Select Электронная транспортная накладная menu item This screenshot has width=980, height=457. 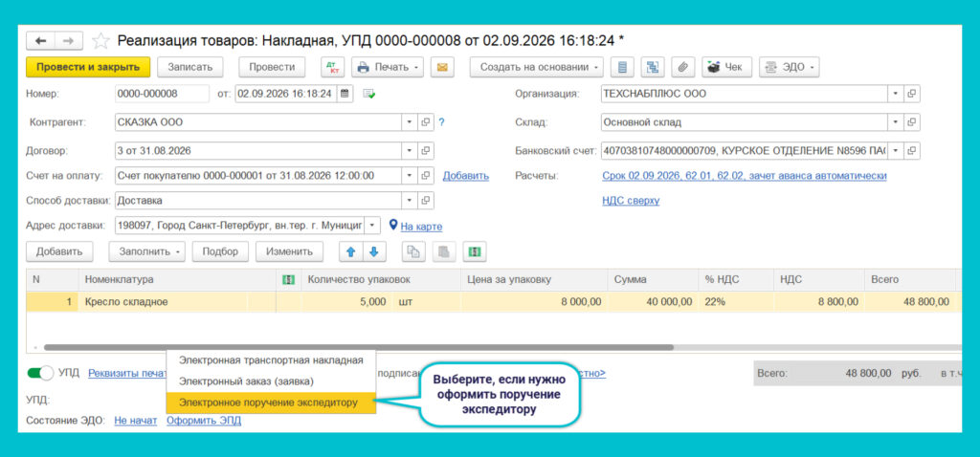tap(271, 360)
